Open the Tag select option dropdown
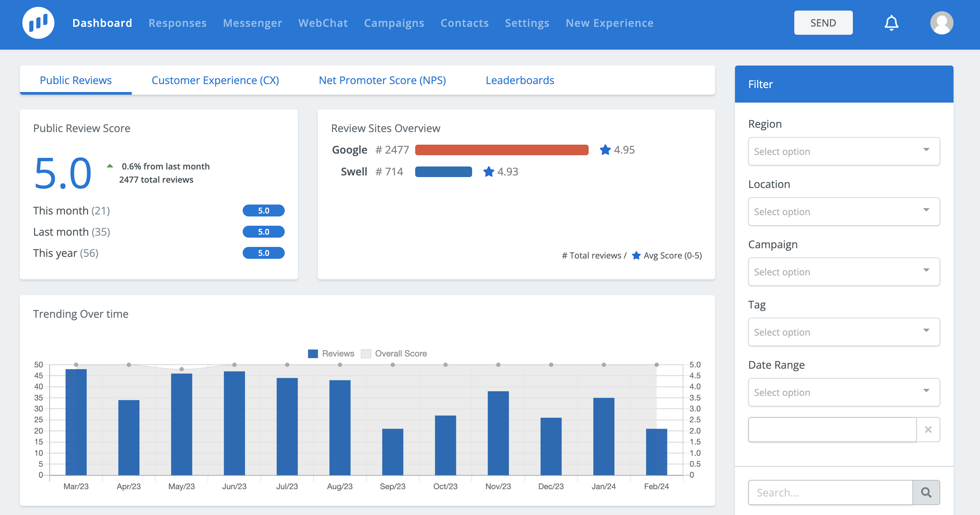The image size is (980, 515). click(844, 332)
